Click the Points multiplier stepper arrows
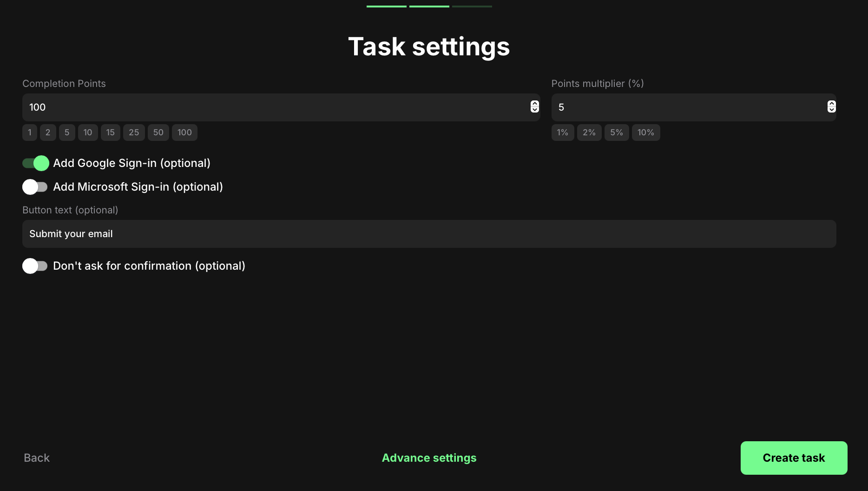The image size is (868, 491). pyautogui.click(x=831, y=107)
